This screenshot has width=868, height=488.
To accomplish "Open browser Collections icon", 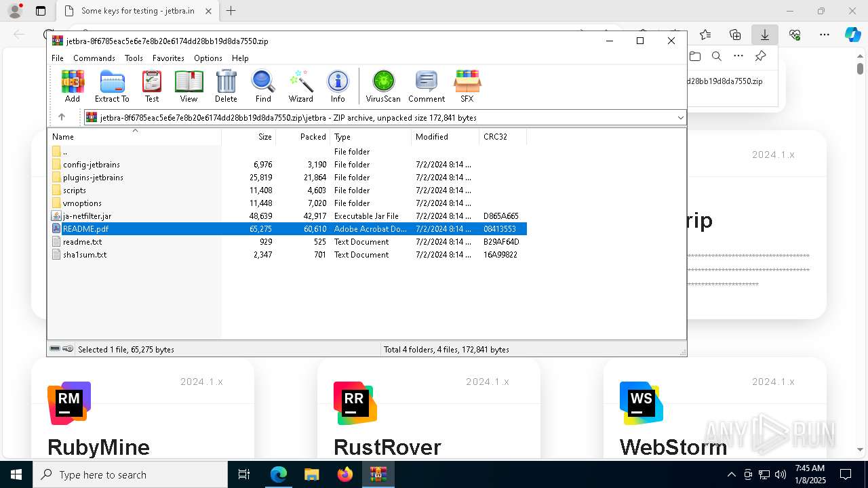I will coord(735,35).
